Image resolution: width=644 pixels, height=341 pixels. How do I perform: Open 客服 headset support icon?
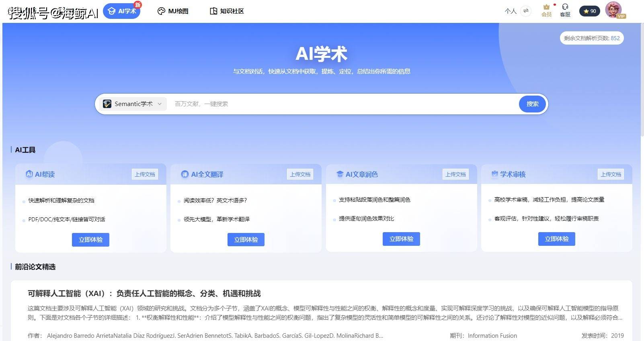pyautogui.click(x=565, y=7)
